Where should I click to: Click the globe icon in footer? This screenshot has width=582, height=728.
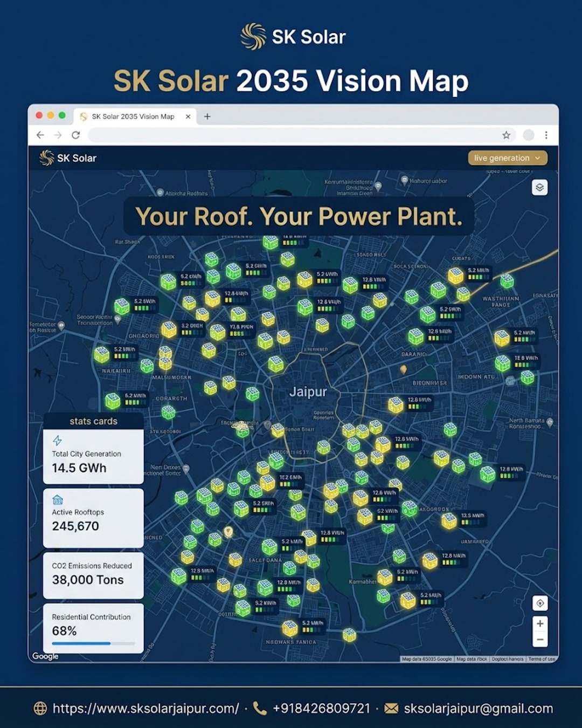pos(40,709)
